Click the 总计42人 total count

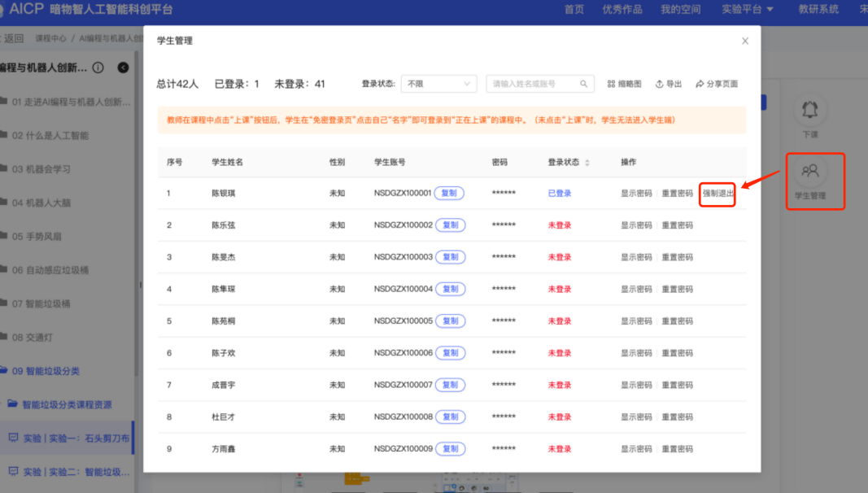click(x=177, y=84)
